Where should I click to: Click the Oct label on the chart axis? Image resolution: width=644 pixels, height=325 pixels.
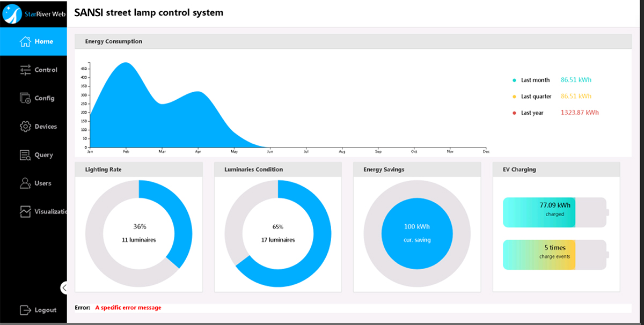tap(414, 152)
